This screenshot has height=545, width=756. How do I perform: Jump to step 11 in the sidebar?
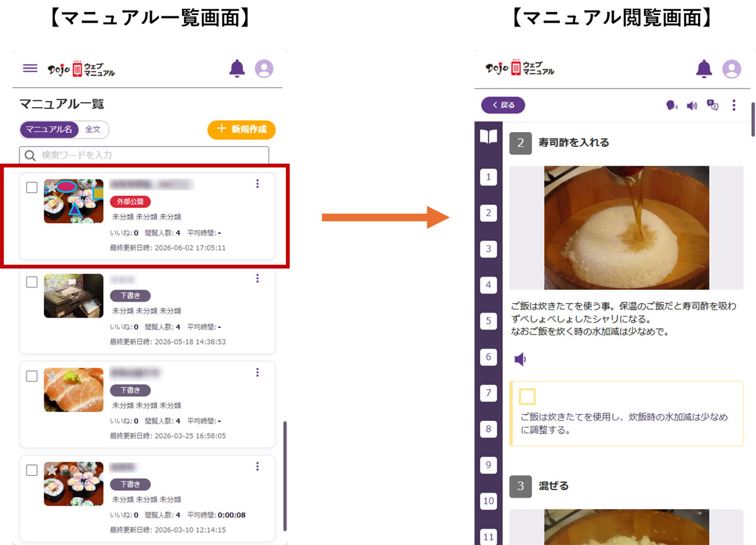(x=488, y=537)
